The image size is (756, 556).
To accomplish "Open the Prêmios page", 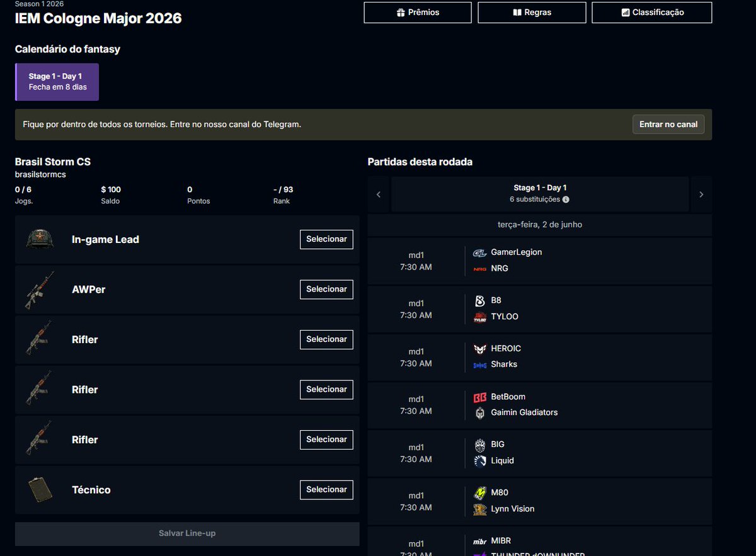I will pos(418,13).
